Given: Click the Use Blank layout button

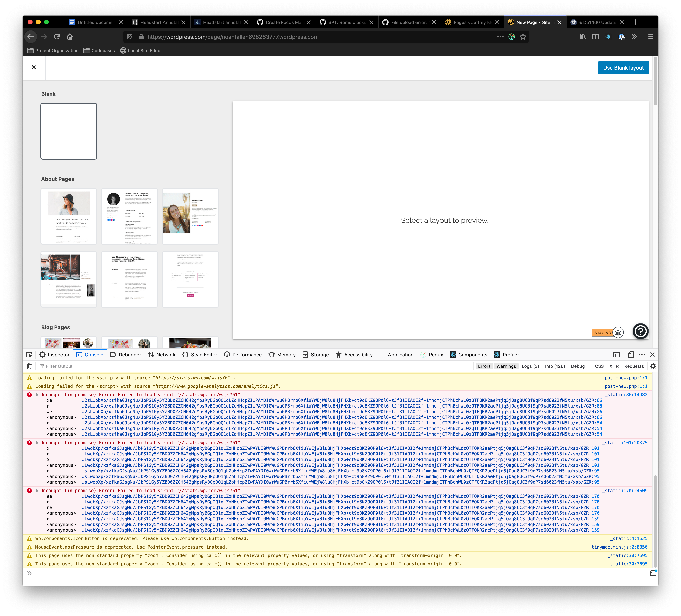Looking at the screenshot, I should (623, 68).
